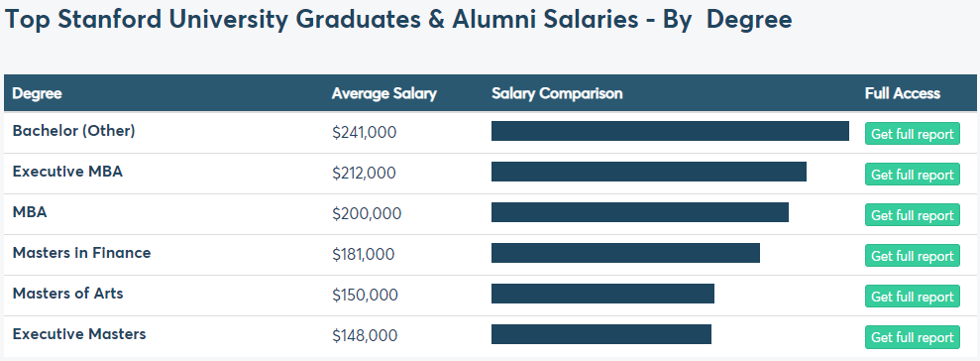Get full report for Executive MBA
This screenshot has height=361, width=980.
(x=912, y=174)
